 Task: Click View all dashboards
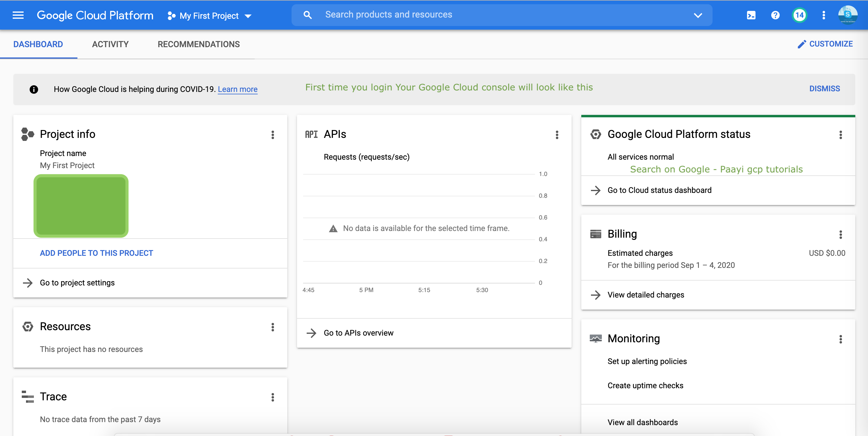tap(643, 422)
